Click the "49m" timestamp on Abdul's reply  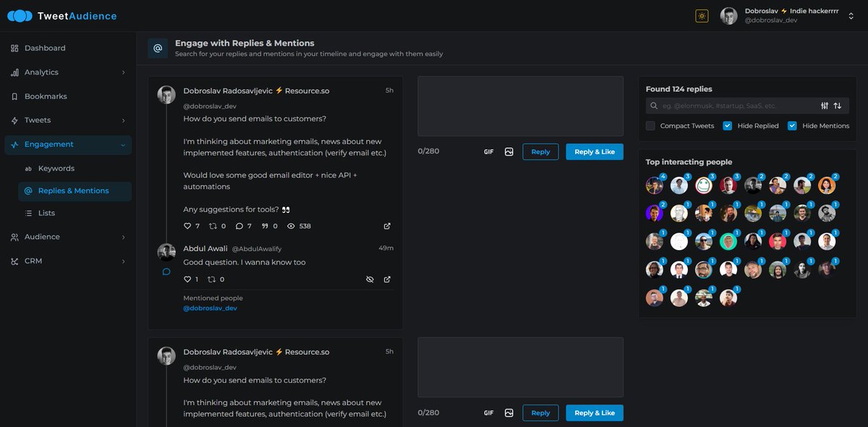click(386, 248)
